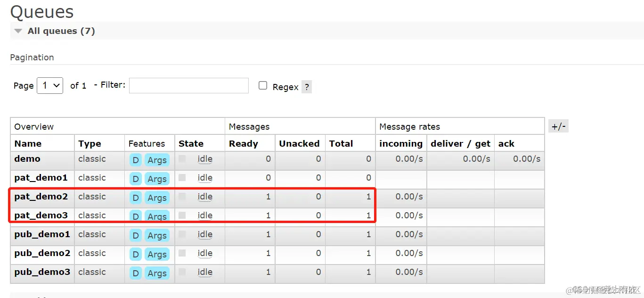Open the Regex help question mark
Image resolution: width=644 pixels, height=298 pixels.
[x=307, y=87]
